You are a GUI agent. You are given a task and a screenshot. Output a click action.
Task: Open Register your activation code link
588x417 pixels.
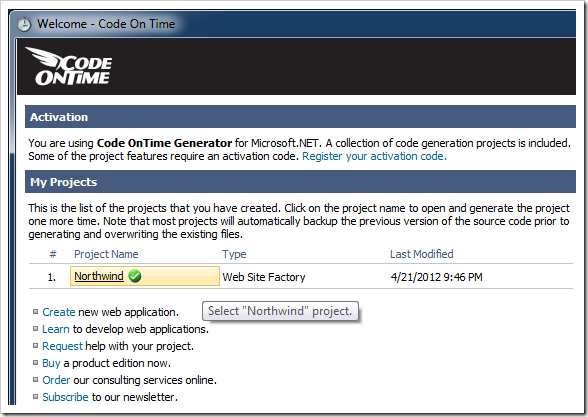coord(374,156)
